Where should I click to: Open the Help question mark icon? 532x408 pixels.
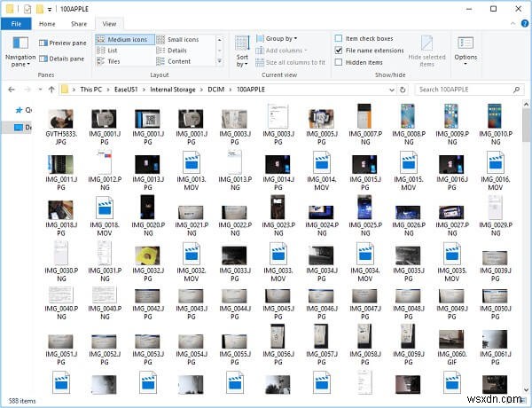point(525,23)
